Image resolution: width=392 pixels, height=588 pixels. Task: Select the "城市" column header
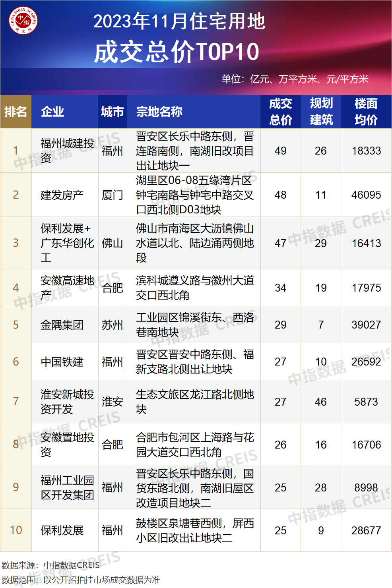click(113, 112)
